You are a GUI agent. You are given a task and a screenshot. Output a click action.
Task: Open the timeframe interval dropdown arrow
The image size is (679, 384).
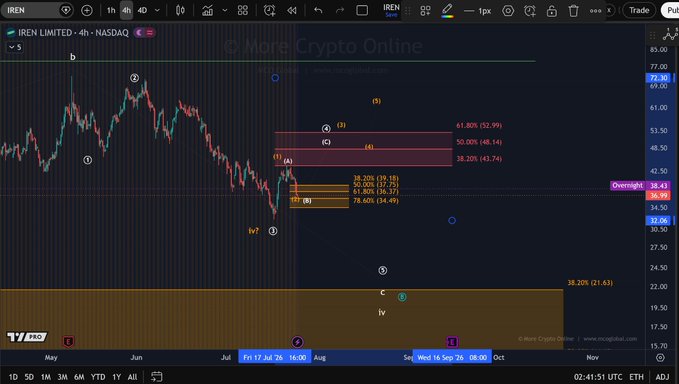[157, 10]
